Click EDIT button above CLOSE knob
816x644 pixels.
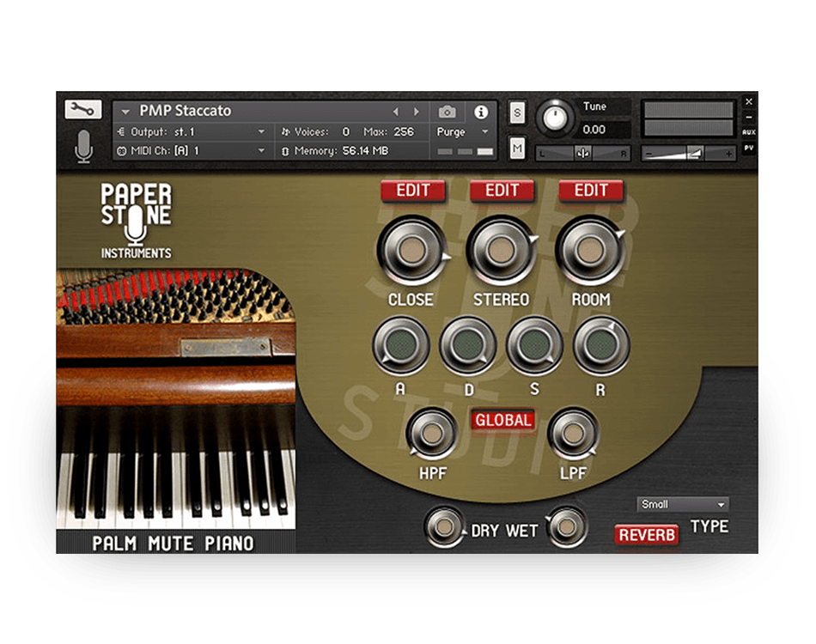(x=413, y=191)
